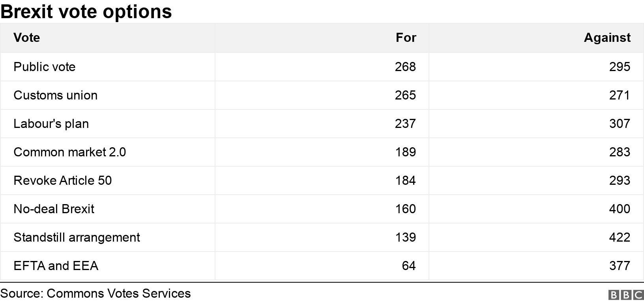Select the Against column header
Screen dimensions: 644x304
(x=607, y=38)
